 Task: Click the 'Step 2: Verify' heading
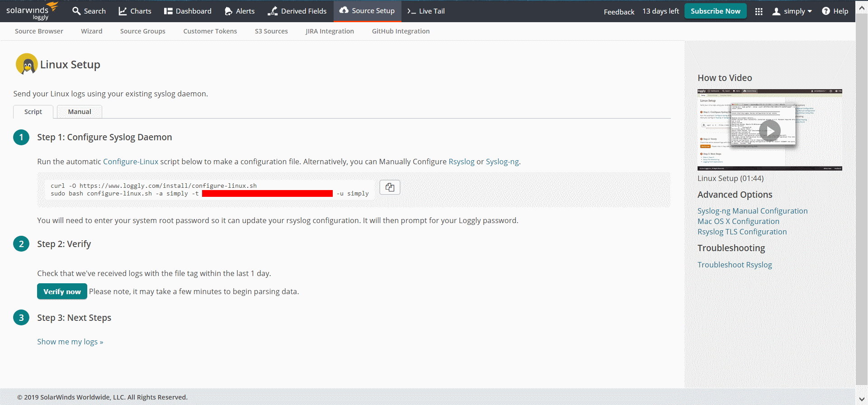point(64,244)
